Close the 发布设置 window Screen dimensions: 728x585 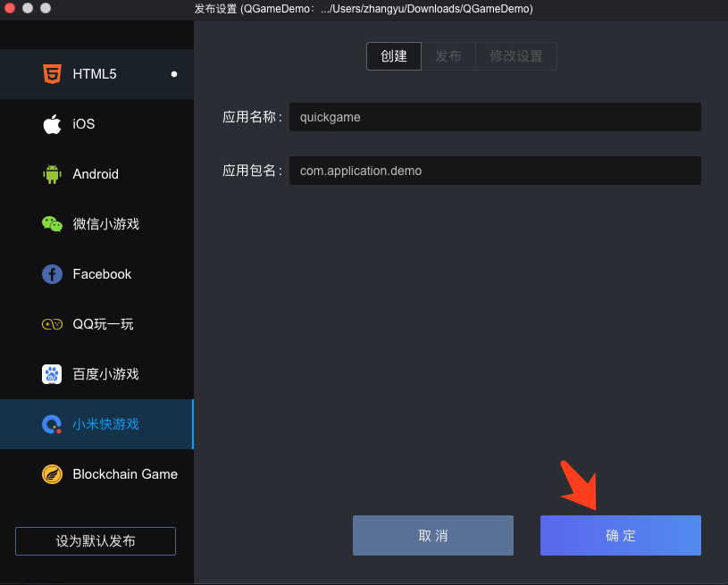point(11,8)
